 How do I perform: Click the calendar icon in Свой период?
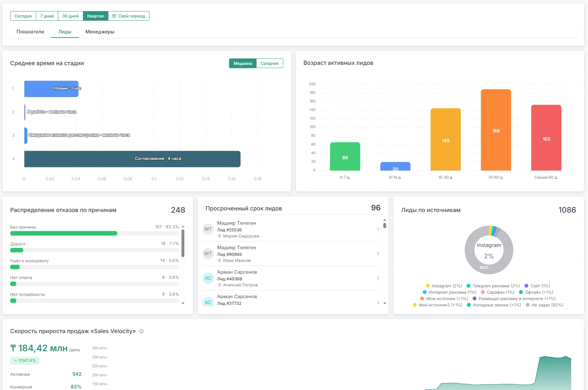pos(114,16)
